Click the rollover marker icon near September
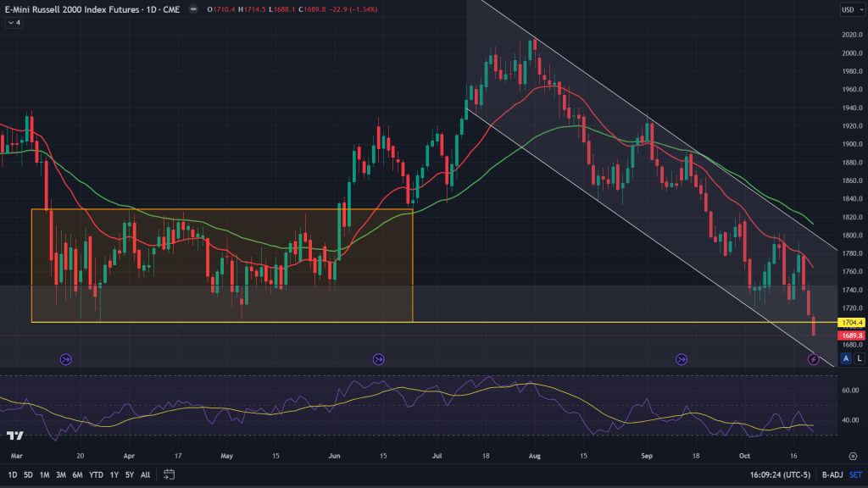 [x=682, y=360]
